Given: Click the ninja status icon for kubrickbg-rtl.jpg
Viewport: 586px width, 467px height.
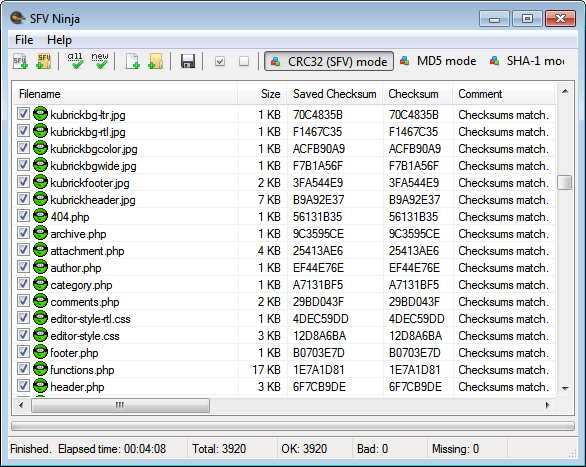Looking at the screenshot, I should 40,131.
